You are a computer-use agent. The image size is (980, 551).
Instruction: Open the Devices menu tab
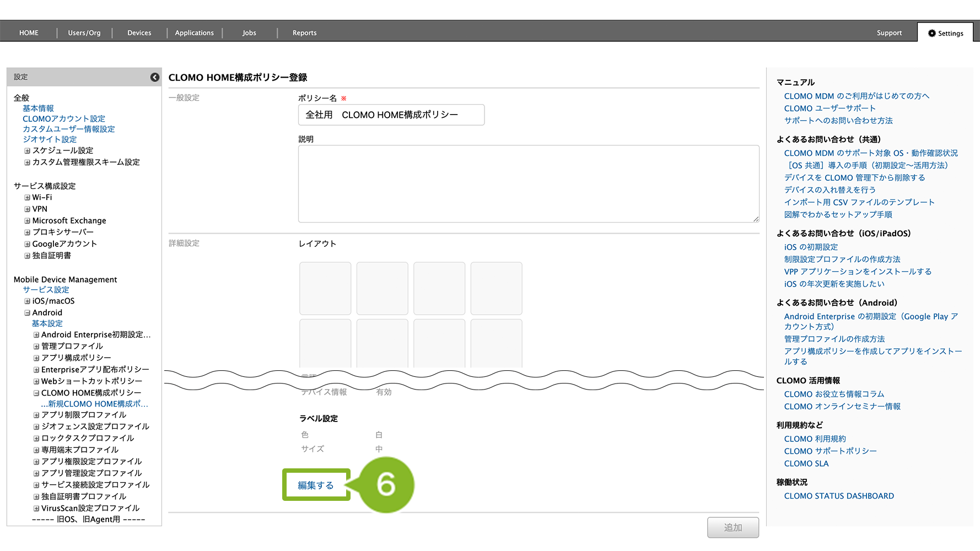coord(139,33)
